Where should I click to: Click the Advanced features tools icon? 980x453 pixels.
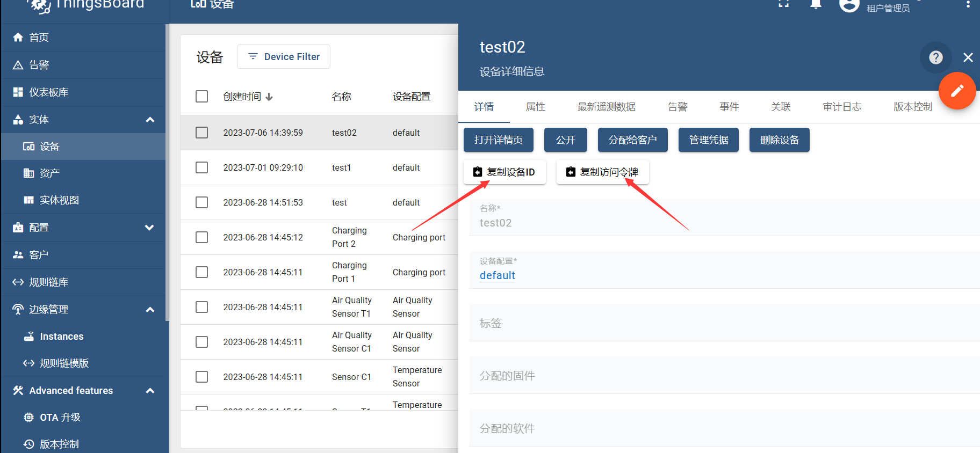pyautogui.click(x=18, y=391)
